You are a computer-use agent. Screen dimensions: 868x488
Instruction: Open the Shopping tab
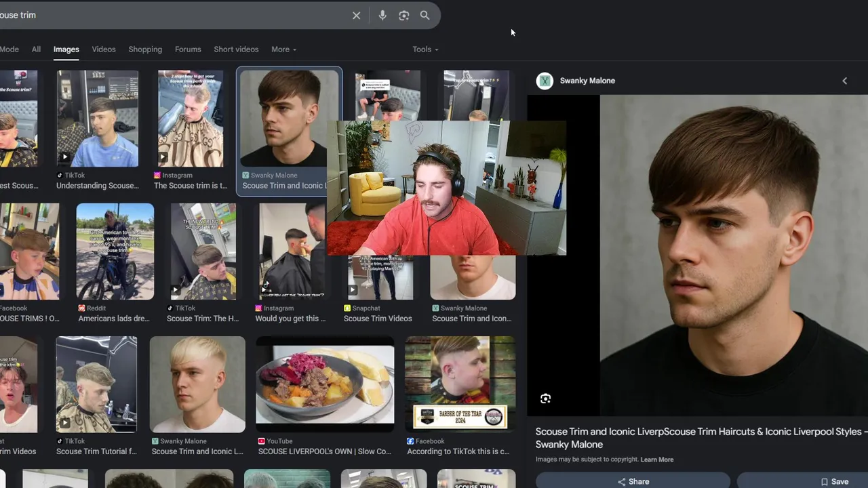pos(145,49)
